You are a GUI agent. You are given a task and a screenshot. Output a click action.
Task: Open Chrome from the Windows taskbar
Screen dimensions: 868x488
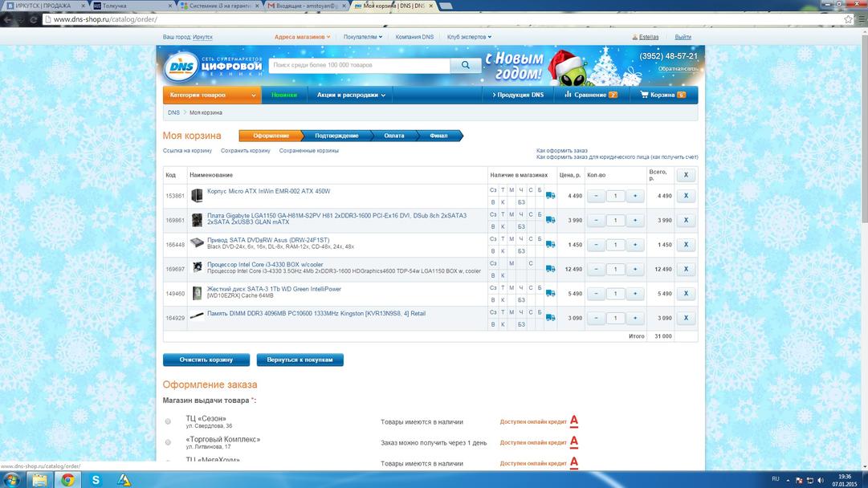(x=67, y=480)
